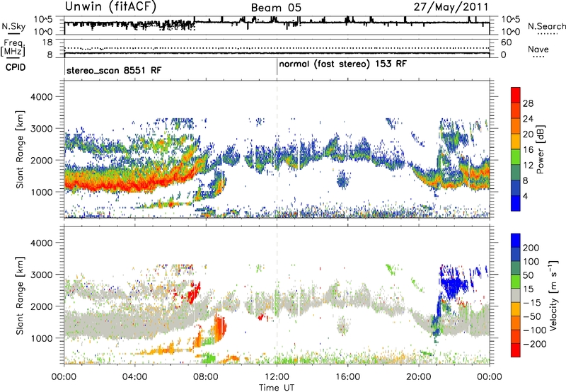The height and width of the screenshot is (392, 566).
Task: Click the 'Slant Range [km]' label of velocity panel
Action: pyautogui.click(x=20, y=296)
